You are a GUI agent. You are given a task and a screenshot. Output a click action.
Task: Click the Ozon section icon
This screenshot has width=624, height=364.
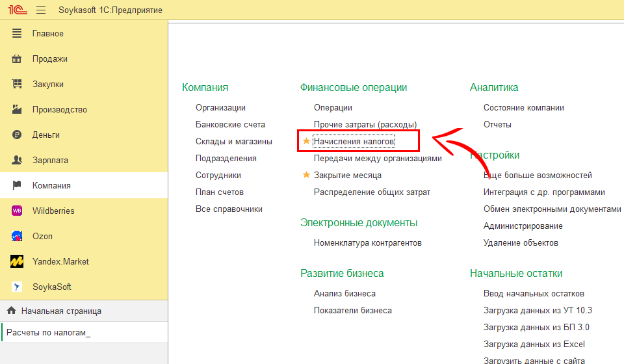pyautogui.click(x=18, y=236)
